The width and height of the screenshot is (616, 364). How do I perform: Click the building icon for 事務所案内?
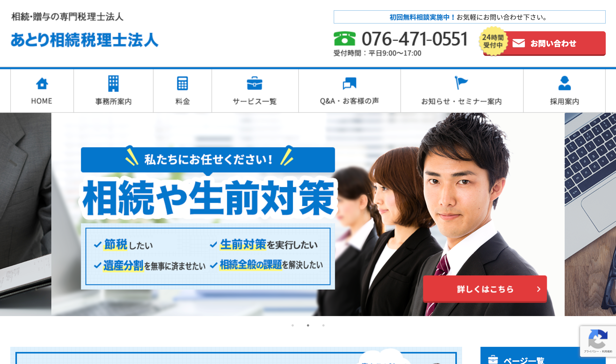click(x=113, y=84)
